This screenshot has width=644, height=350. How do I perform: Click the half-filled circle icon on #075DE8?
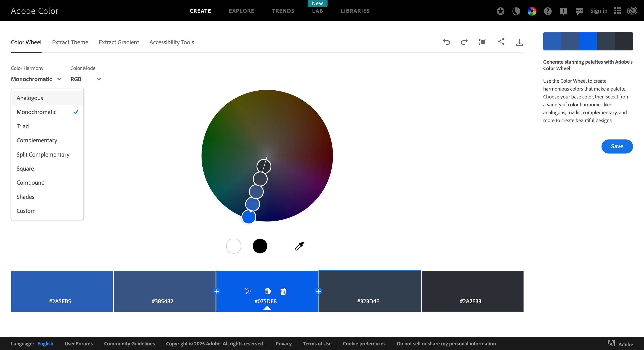point(267,291)
